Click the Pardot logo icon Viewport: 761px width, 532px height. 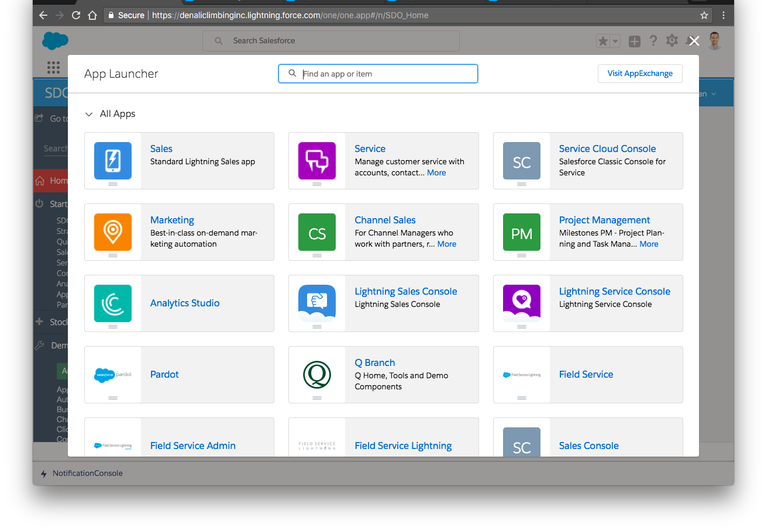[x=113, y=375]
